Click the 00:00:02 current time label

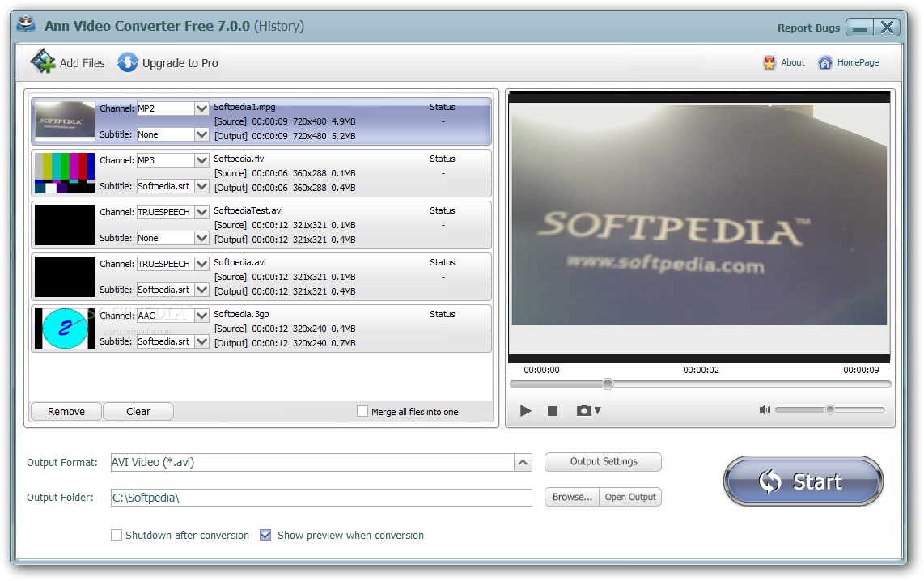coord(701,370)
